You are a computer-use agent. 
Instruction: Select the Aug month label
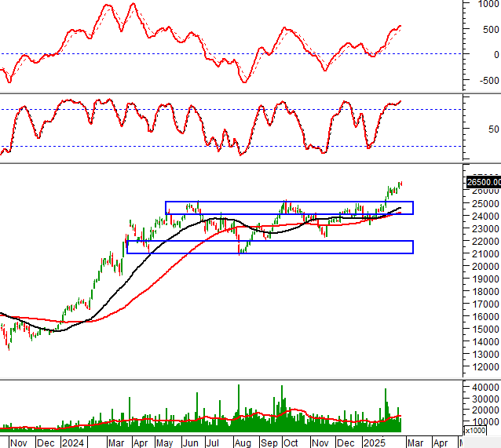point(243,443)
